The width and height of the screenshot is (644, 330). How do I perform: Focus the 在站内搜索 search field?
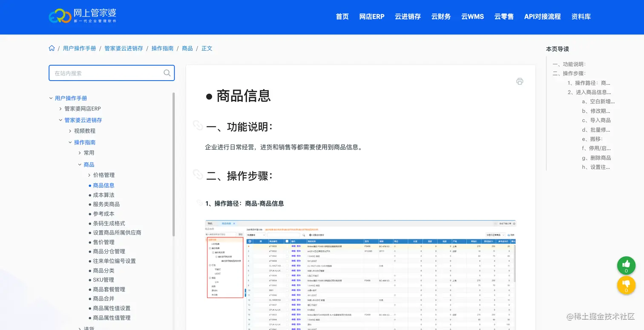point(112,73)
